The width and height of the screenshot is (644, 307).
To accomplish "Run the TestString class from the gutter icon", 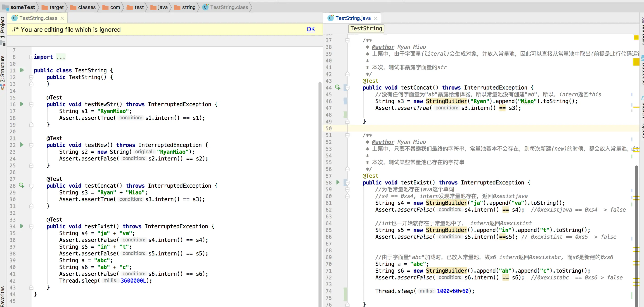I will (22, 70).
